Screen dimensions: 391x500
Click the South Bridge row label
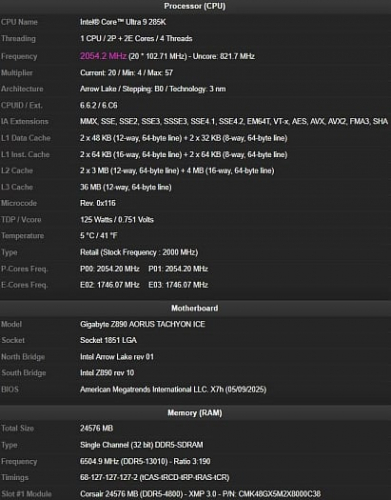[23, 373]
